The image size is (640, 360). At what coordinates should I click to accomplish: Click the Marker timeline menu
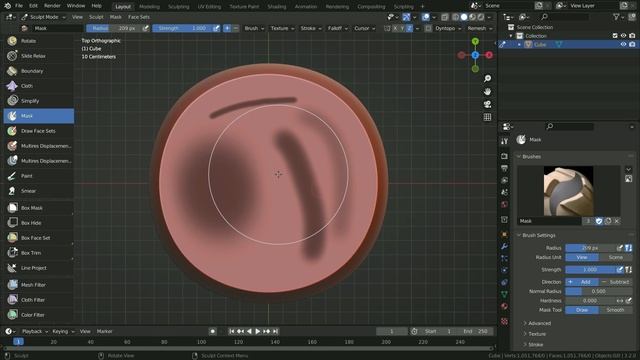(x=104, y=331)
